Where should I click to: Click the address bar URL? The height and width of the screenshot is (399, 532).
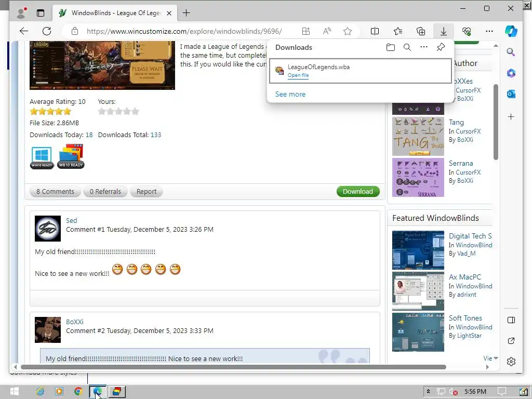coord(184,31)
